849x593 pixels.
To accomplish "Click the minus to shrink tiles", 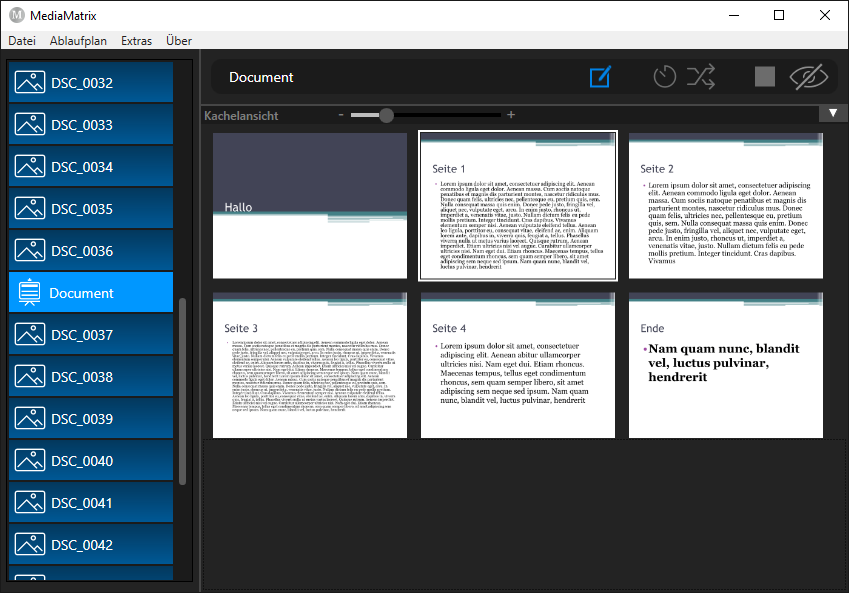I will (x=341, y=115).
